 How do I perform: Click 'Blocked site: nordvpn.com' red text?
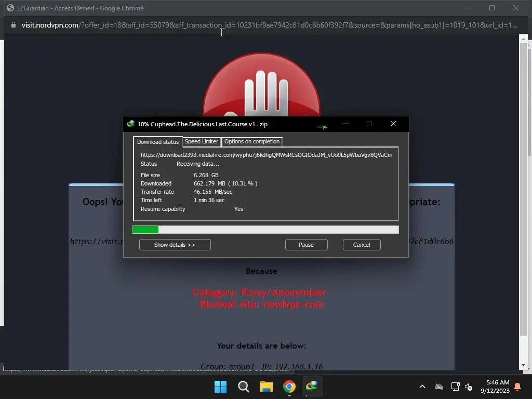pos(262,304)
